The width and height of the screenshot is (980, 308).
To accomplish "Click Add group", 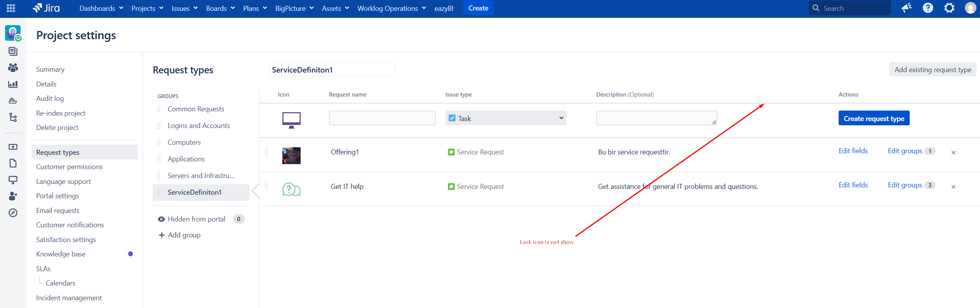I will (180, 235).
